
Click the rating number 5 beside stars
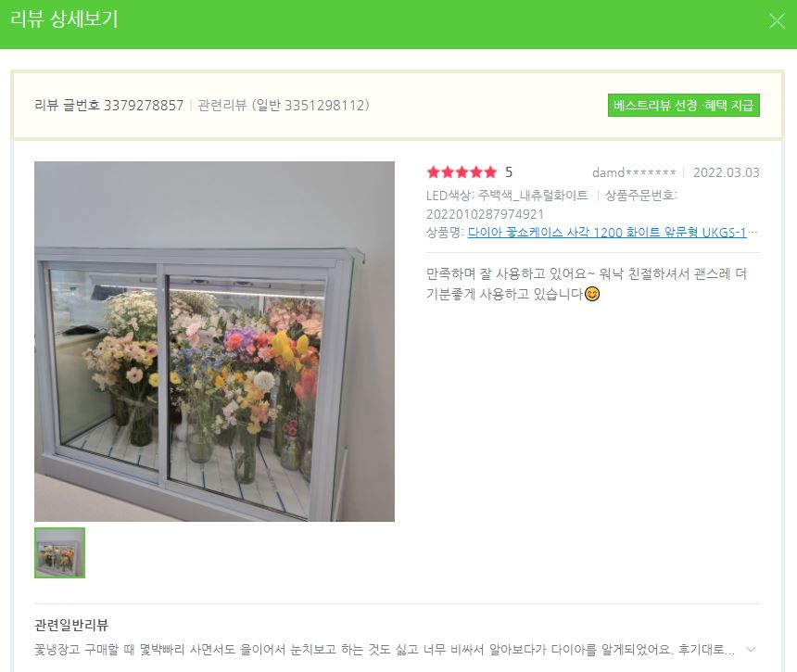coord(508,172)
